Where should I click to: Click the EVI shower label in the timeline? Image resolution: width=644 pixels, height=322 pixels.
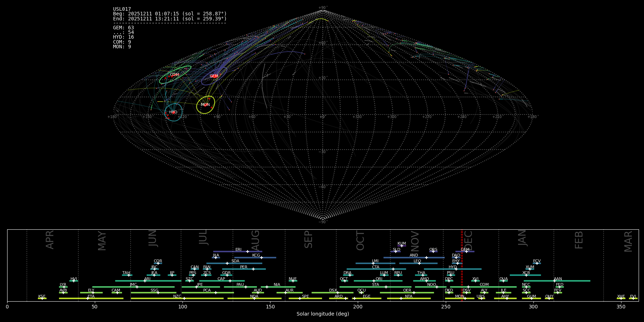[633, 297]
